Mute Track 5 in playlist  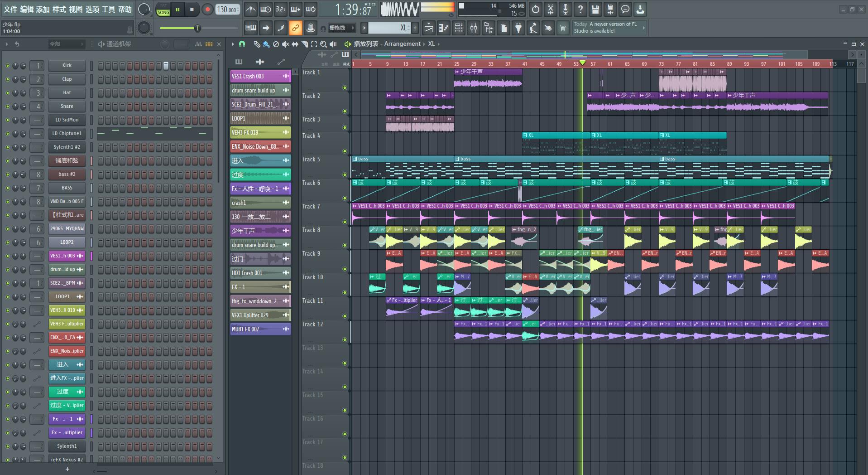click(345, 175)
